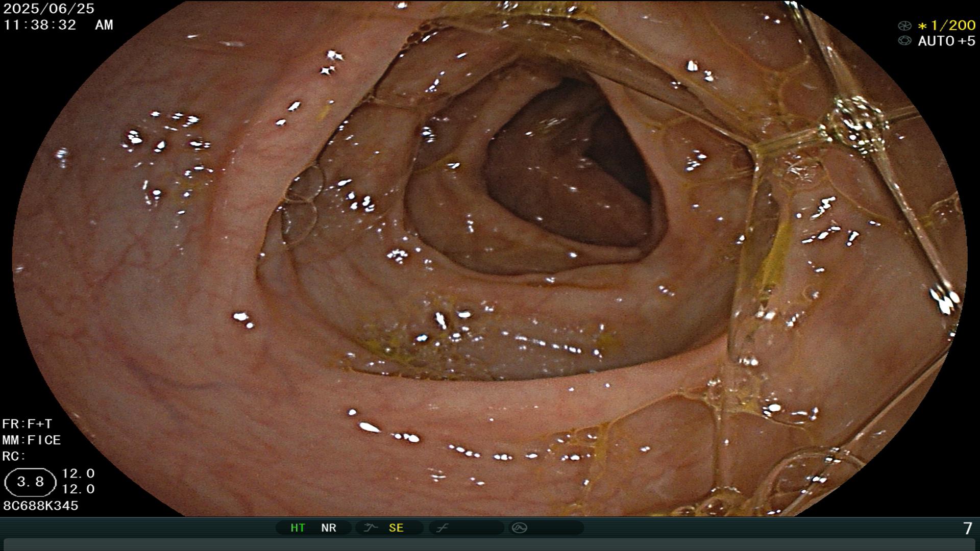The height and width of the screenshot is (551, 980).
Task: Select the AUTO +5 exposure value
Action: click(946, 41)
